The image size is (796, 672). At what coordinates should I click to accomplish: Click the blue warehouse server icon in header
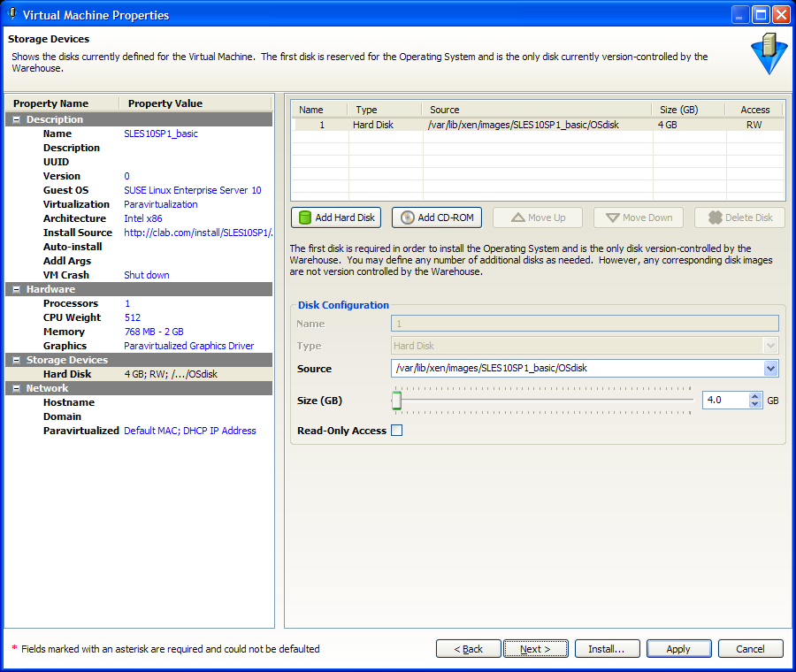tap(769, 53)
